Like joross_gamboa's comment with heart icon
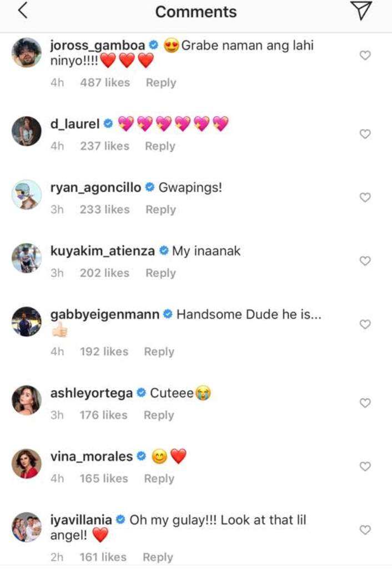 pos(365,55)
